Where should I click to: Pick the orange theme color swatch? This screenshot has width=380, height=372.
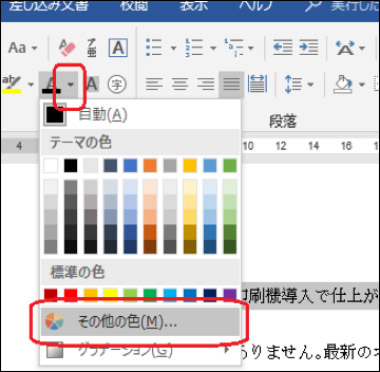(150, 166)
